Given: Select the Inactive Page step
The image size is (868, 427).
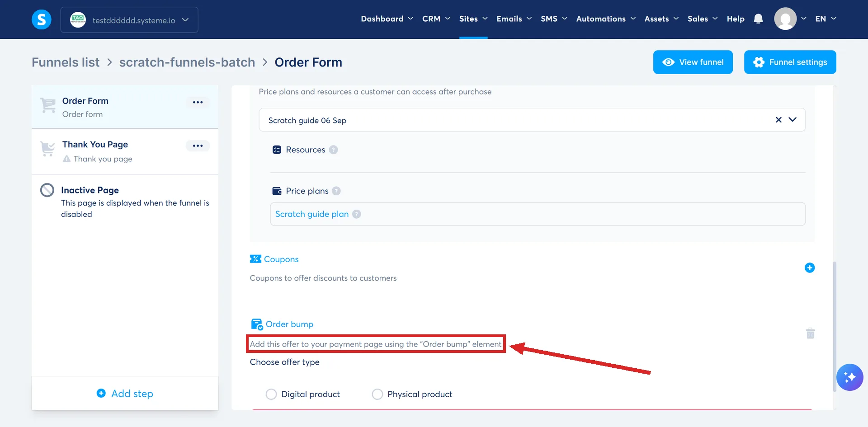Looking at the screenshot, I should pos(125,201).
